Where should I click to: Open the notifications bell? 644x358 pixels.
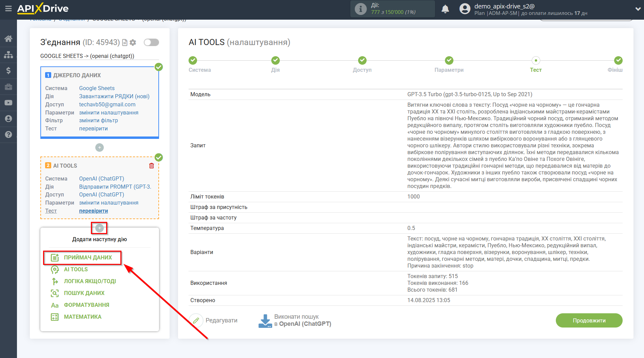point(445,9)
